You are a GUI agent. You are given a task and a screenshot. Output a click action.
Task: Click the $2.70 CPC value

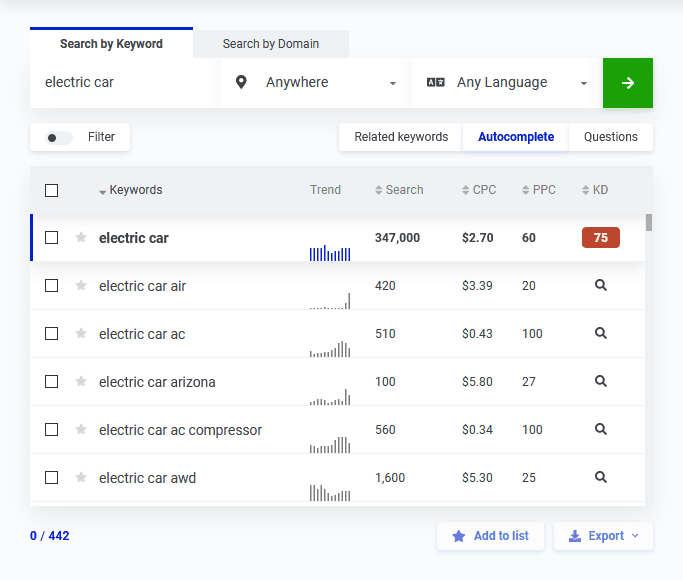(477, 238)
